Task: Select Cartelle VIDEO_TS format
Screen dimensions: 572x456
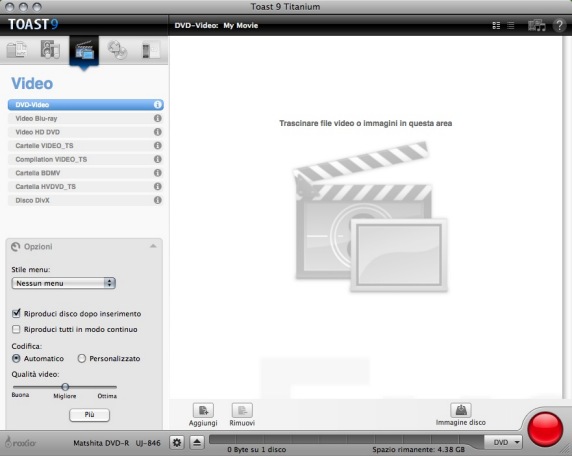Action: coord(85,146)
